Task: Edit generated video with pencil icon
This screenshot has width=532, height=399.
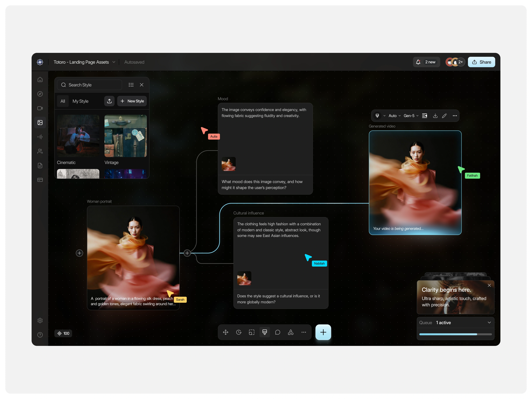Action: click(x=444, y=116)
